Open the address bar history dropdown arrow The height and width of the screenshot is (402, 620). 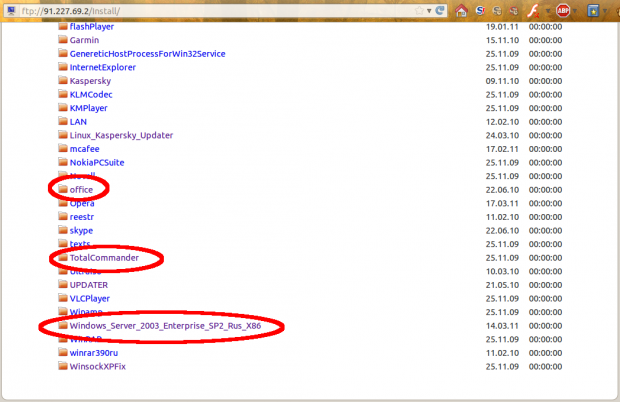[429, 11]
